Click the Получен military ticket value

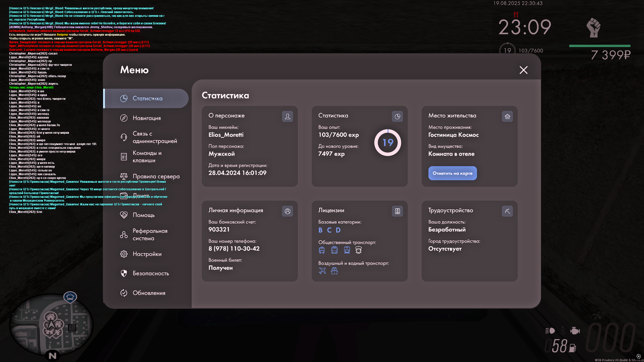221,267
